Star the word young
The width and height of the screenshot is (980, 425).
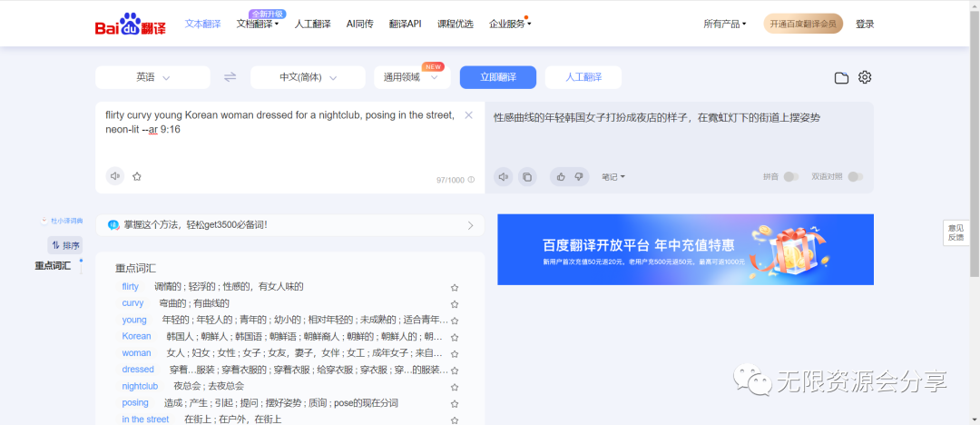click(x=455, y=321)
